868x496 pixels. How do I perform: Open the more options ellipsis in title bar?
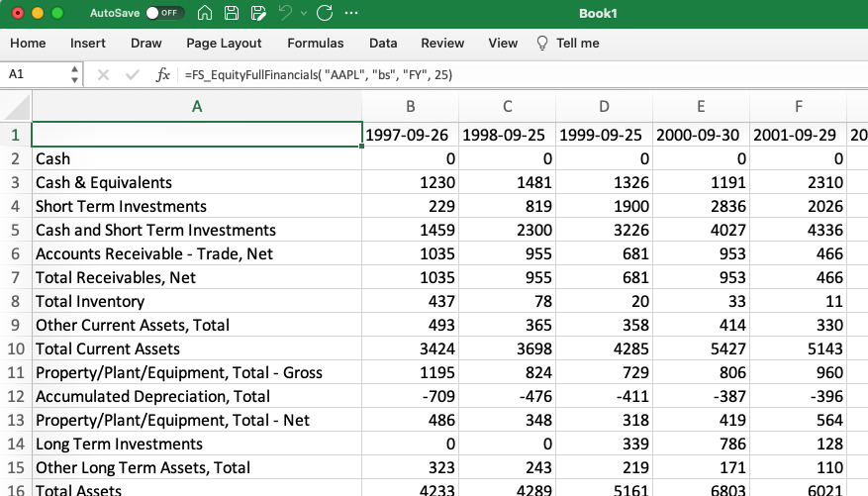point(351,13)
